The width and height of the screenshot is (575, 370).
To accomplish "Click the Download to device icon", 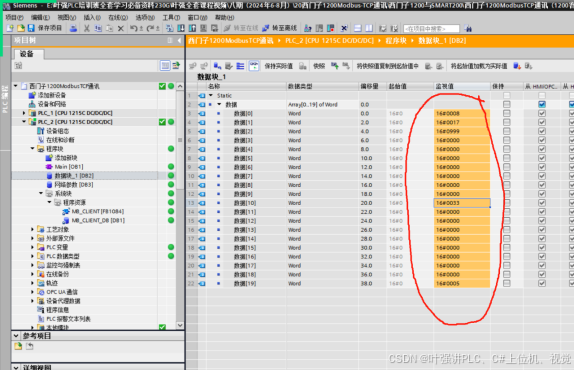I will 181,28.
